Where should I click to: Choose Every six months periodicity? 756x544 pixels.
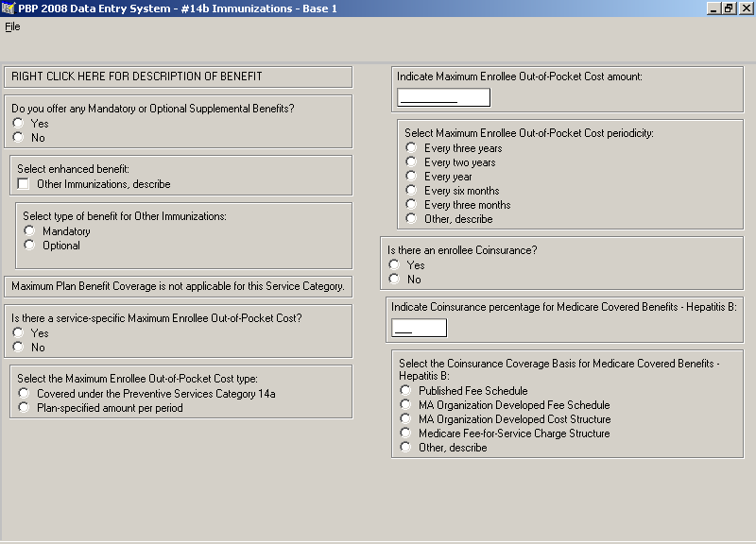pyautogui.click(x=411, y=191)
